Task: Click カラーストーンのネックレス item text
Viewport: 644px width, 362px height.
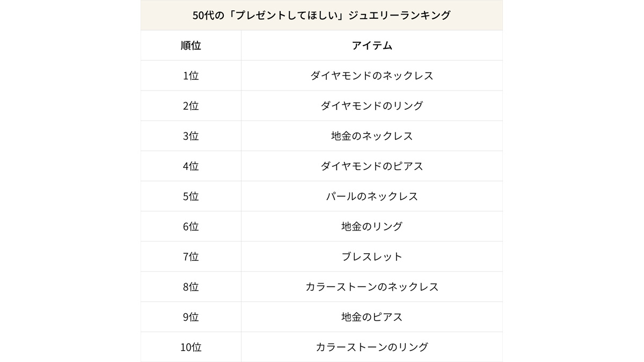Action: [x=372, y=287]
